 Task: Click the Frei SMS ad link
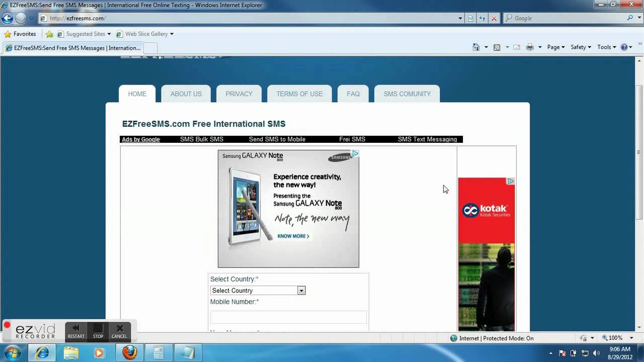point(352,139)
